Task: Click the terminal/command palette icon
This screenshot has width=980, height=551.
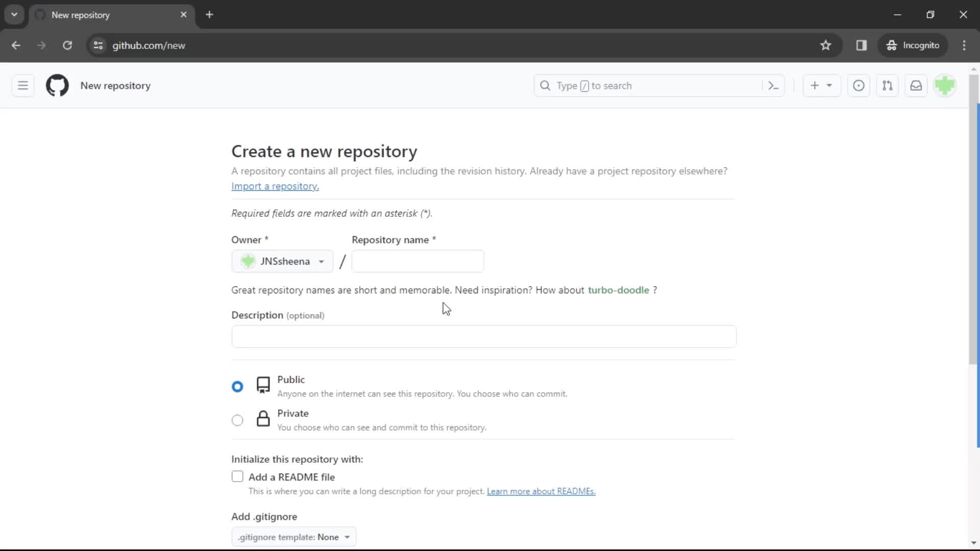Action: pos(773,85)
